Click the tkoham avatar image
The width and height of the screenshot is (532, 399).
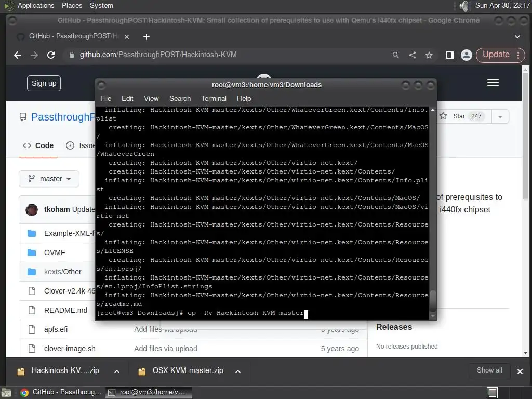32,210
